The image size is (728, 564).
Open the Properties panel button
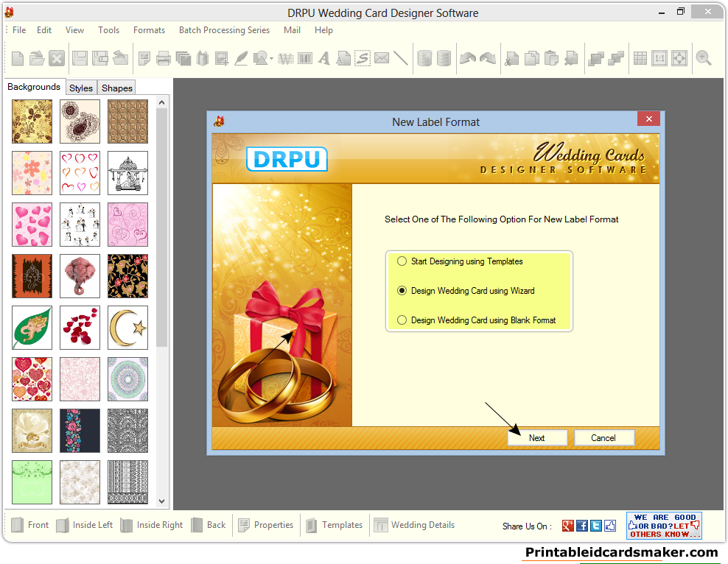265,525
